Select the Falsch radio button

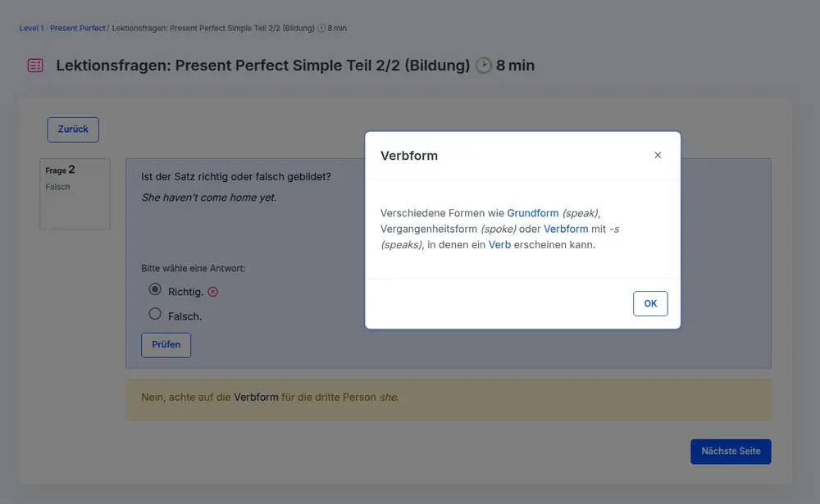point(155,313)
